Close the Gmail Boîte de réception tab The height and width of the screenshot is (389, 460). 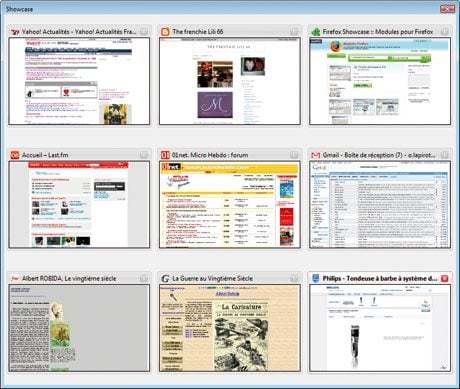pyautogui.click(x=444, y=155)
